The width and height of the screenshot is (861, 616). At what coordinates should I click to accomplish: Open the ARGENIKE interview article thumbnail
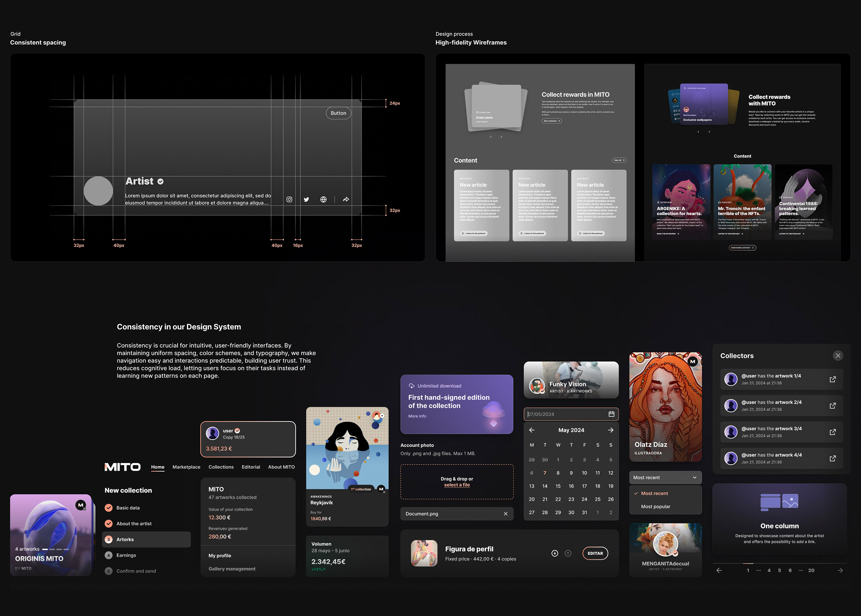tap(681, 202)
